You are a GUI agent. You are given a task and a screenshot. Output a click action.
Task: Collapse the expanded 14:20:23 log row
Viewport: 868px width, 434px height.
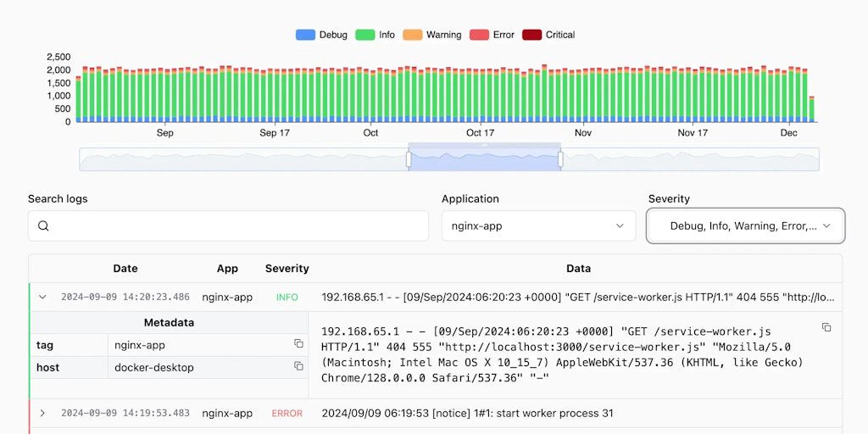pyautogui.click(x=42, y=298)
